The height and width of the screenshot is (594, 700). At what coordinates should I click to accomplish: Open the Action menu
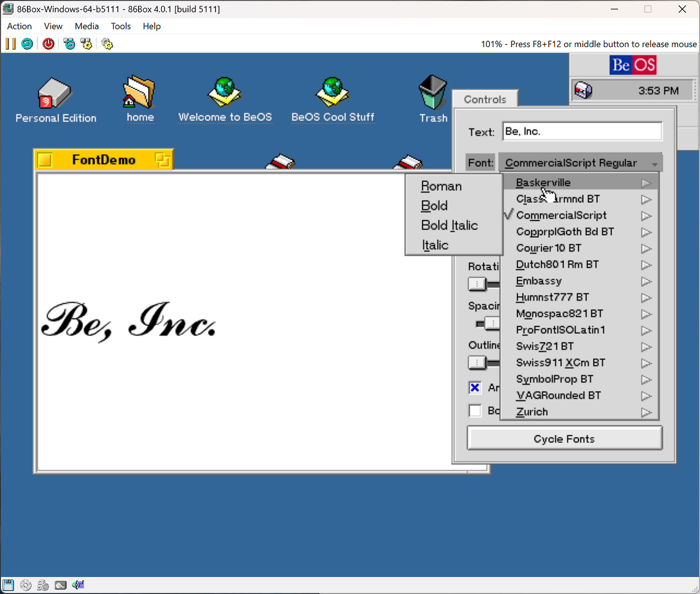coord(19,26)
